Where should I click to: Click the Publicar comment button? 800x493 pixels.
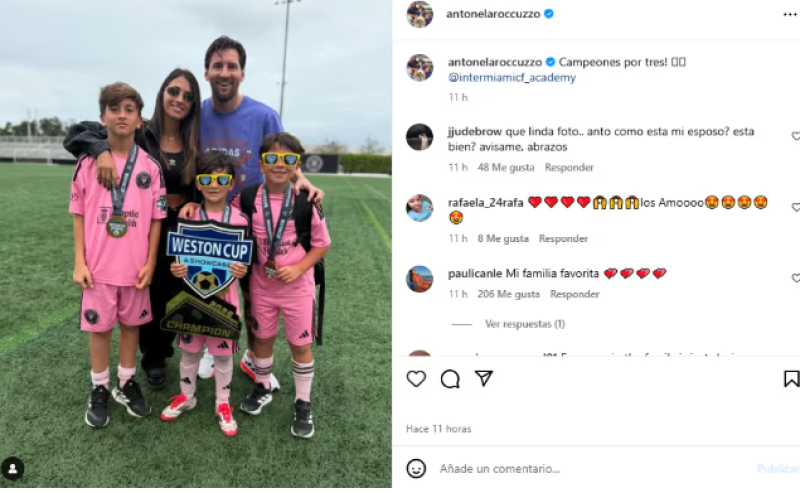(x=778, y=469)
